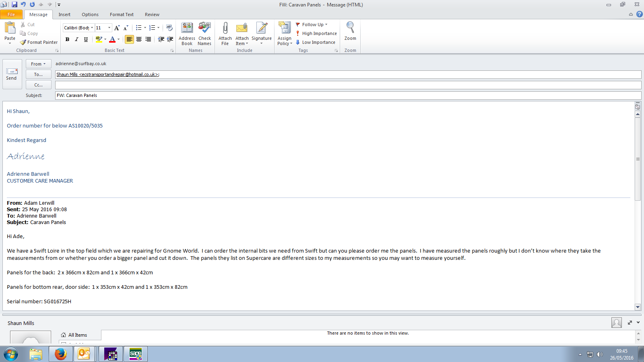Toggle bulleted list
Viewport: 644px width, 362px height.
(138, 28)
